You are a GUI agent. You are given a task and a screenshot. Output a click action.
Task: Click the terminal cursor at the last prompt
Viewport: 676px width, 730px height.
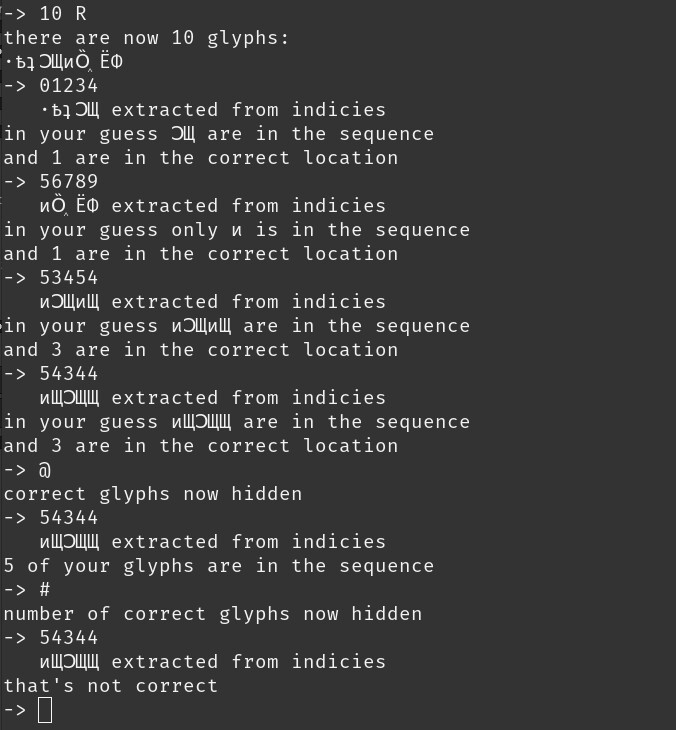pyautogui.click(x=45, y=710)
